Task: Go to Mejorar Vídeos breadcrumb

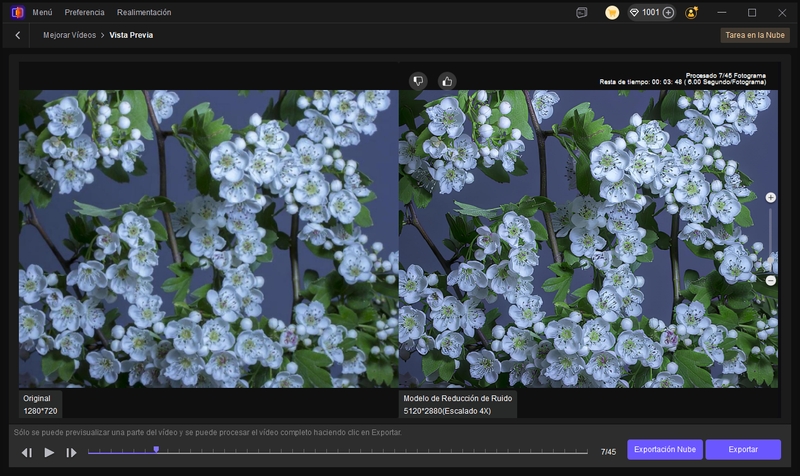Action: [x=69, y=35]
